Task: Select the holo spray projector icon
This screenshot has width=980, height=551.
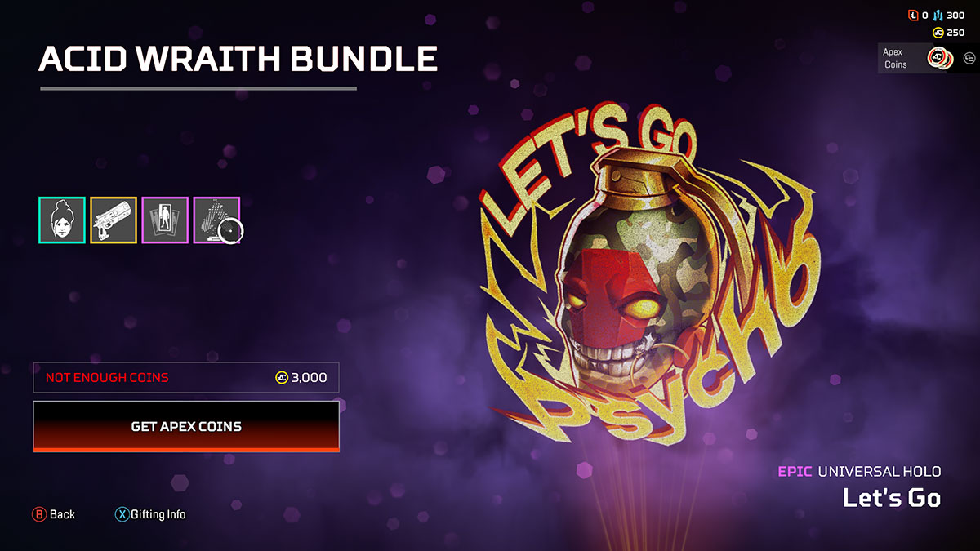Action: pyautogui.click(x=216, y=220)
